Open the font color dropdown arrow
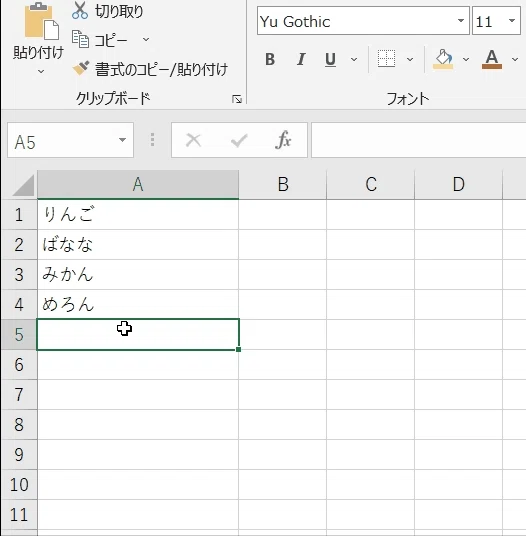Image resolution: width=526 pixels, height=536 pixels. 515,60
